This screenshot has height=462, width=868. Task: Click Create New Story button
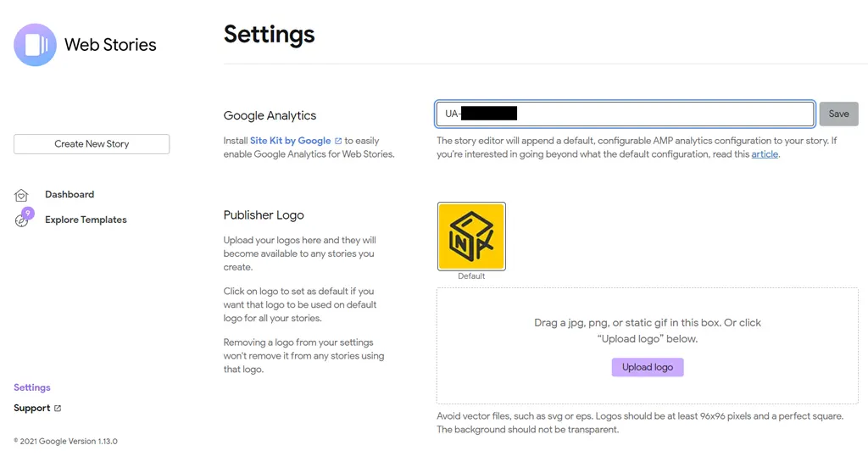click(x=92, y=144)
